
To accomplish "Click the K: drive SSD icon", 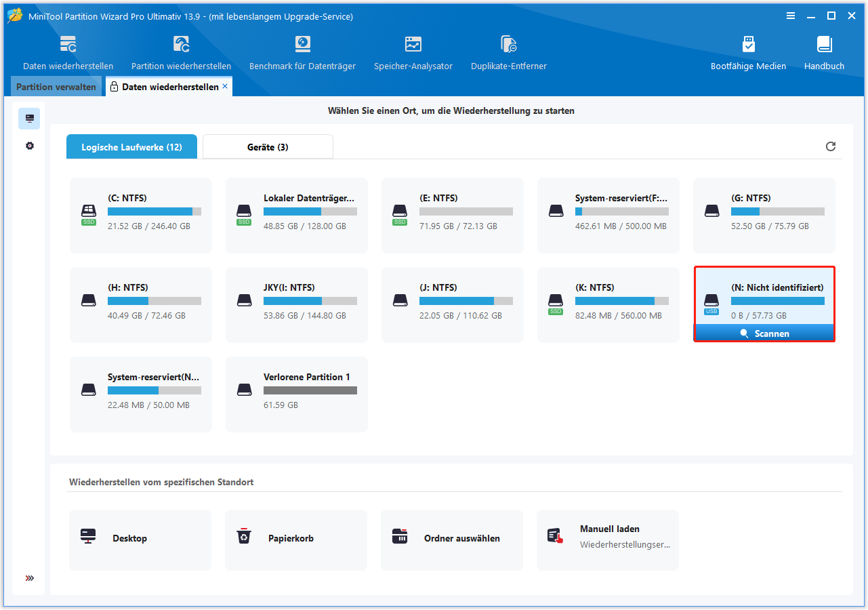I will tap(556, 304).
